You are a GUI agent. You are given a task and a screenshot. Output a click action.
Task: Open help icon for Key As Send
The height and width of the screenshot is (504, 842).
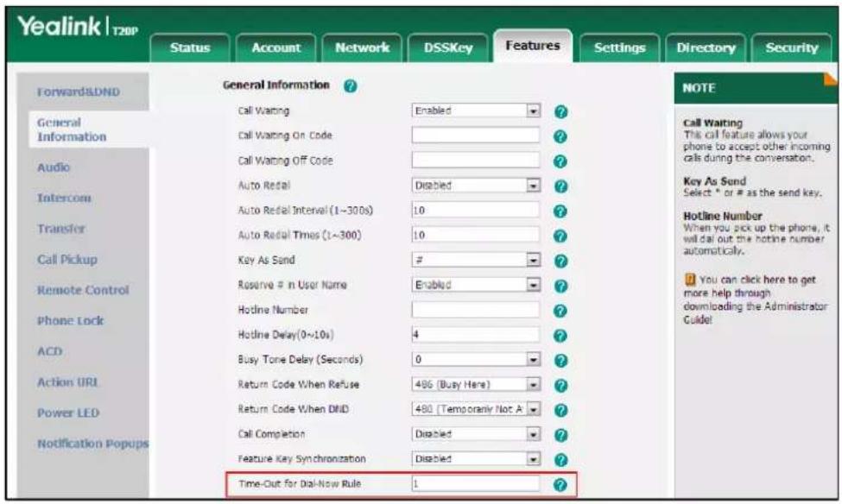[x=560, y=261]
